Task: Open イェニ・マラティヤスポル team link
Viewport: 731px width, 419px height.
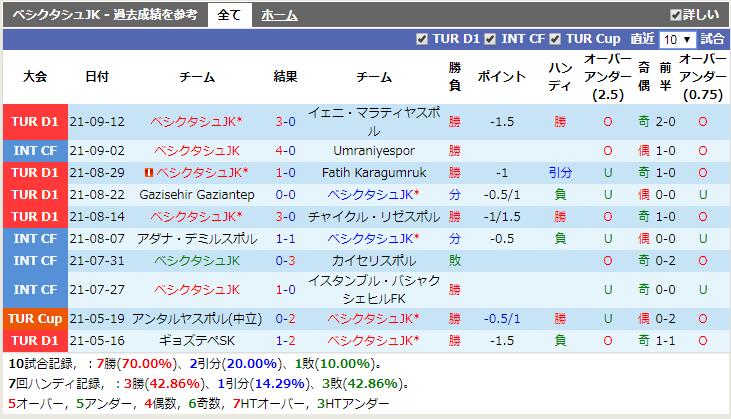Action: 374,122
